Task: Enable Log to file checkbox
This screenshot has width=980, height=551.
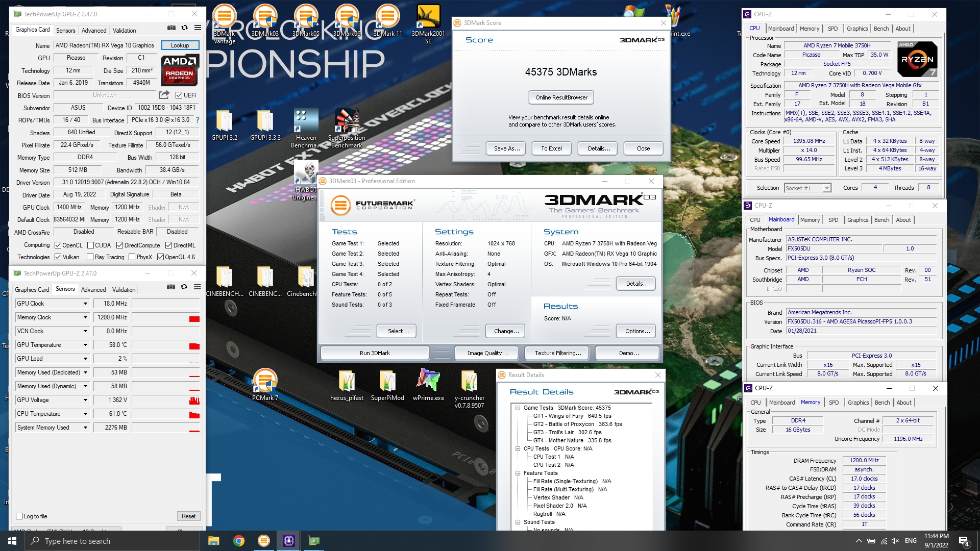Action: [x=19, y=516]
